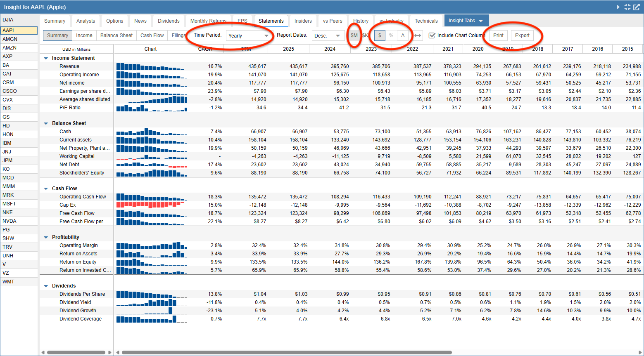644x356 pixels.
Task: Open the Insight Tabs dropdown menu
Action: tap(466, 21)
